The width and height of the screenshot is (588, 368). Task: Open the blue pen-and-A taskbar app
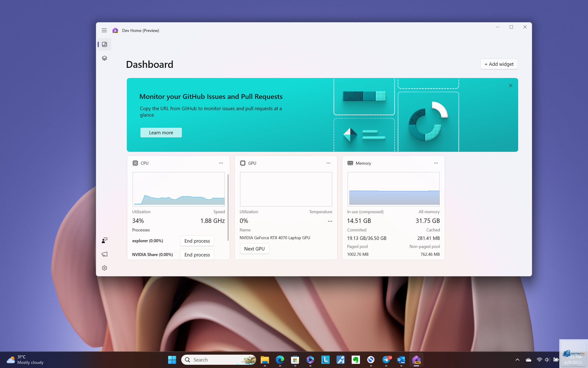point(341,360)
